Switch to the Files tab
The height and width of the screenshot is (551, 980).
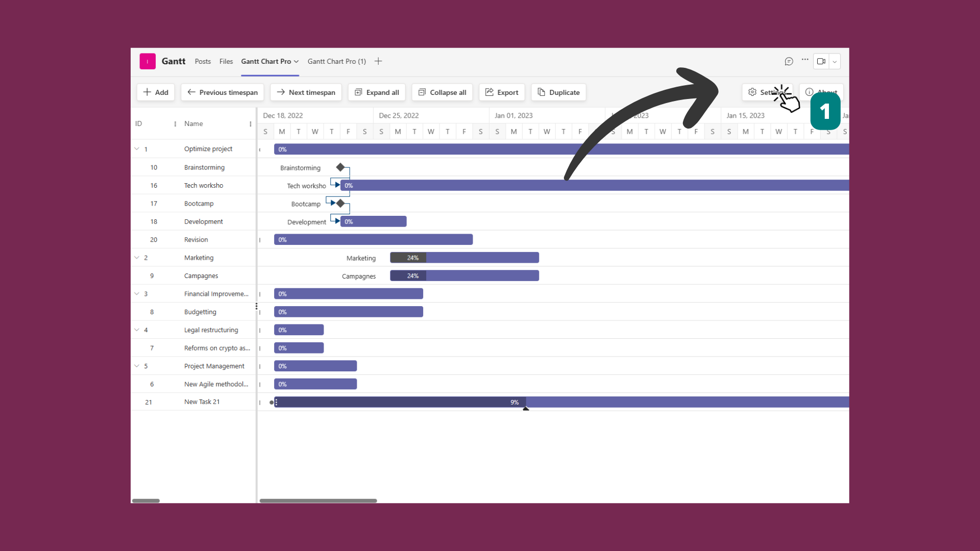click(x=226, y=61)
